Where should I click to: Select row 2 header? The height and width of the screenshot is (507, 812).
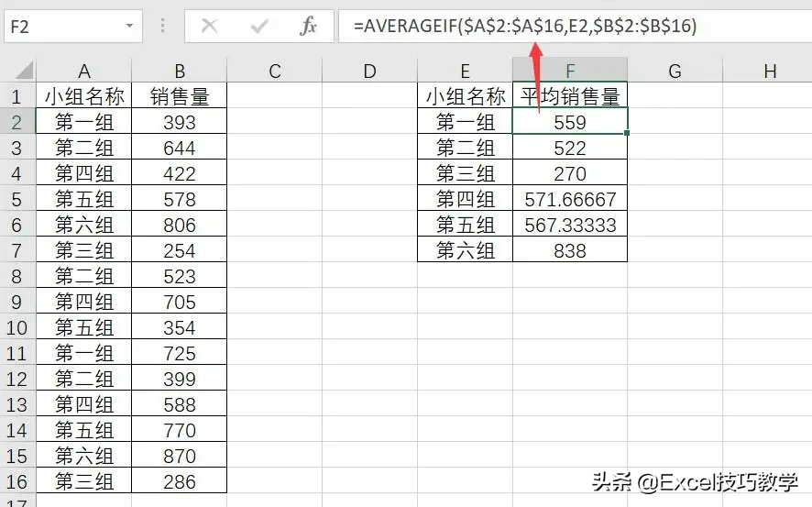tap(16, 122)
